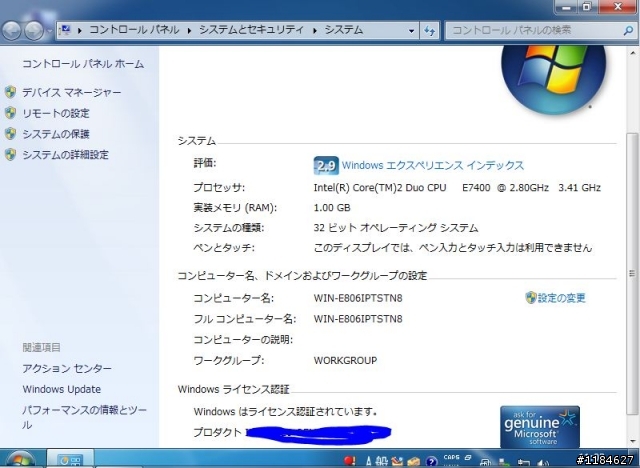Click the scroll down arrow of scrollbar
640x468 pixels.
coord(632,441)
